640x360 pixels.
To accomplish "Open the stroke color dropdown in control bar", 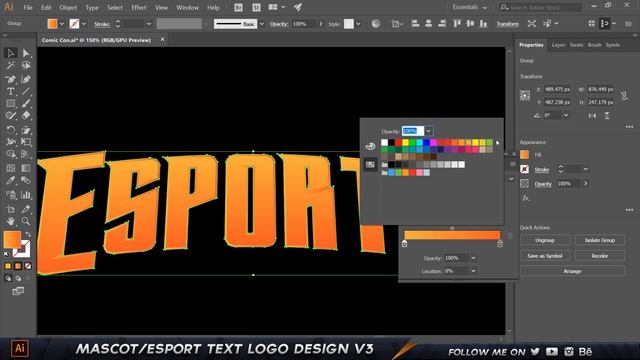I will click(x=84, y=24).
